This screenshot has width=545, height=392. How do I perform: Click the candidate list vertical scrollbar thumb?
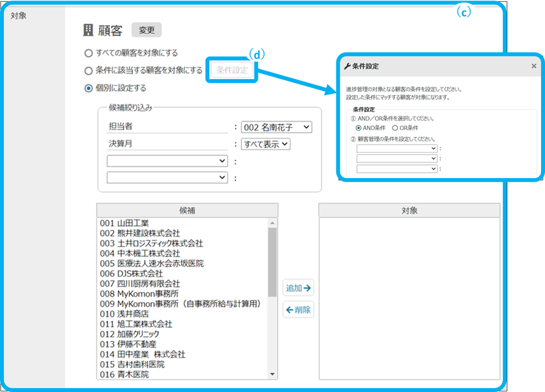pos(272,260)
